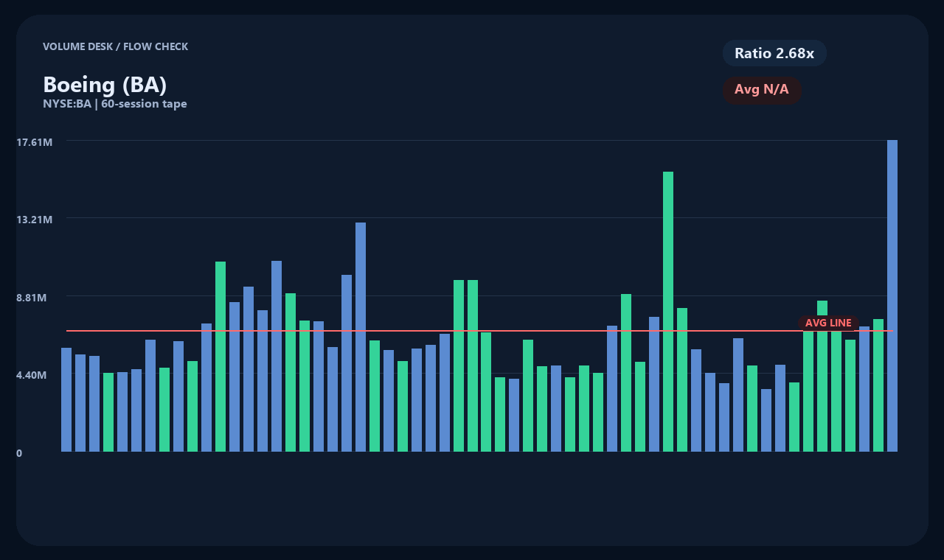Click the Ratio 2.68x badge

tap(774, 53)
